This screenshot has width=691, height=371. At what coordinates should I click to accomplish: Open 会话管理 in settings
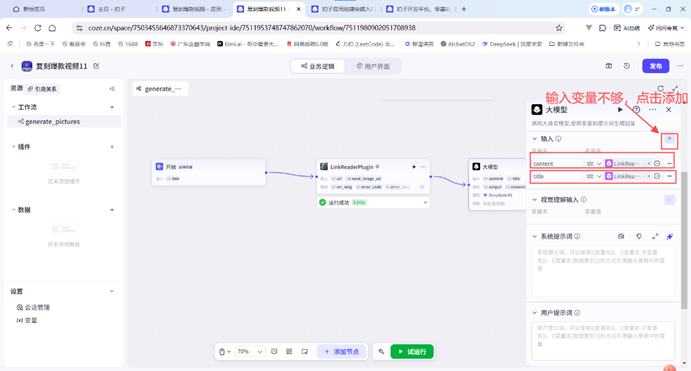click(33, 307)
